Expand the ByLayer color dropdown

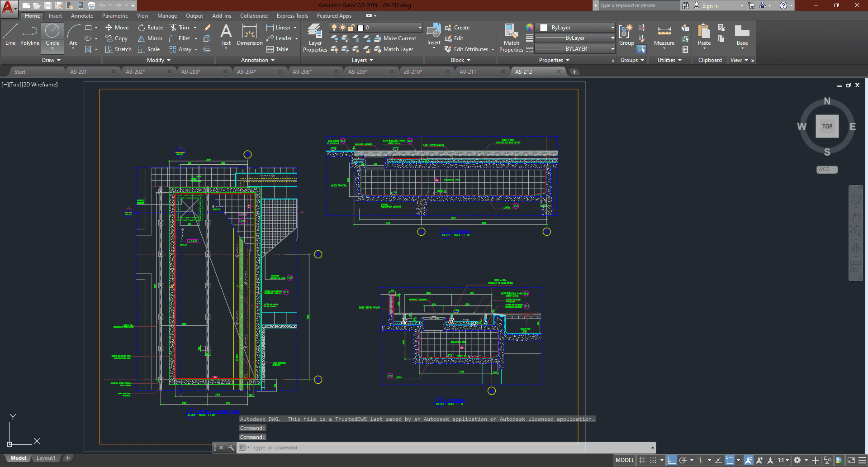(x=612, y=28)
